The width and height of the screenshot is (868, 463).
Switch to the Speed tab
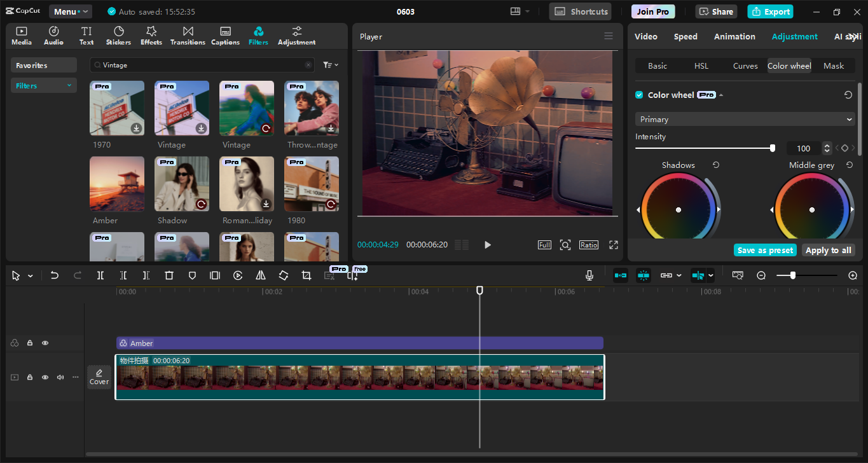coord(685,36)
